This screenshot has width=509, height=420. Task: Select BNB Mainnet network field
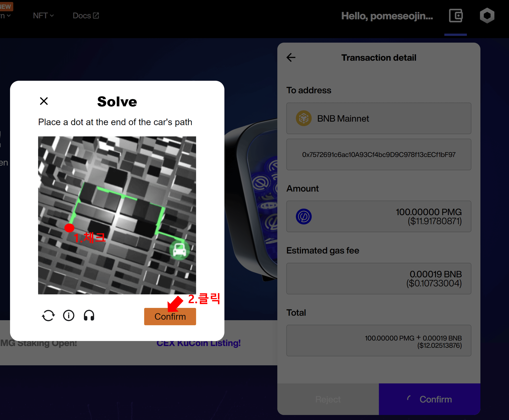click(x=379, y=118)
